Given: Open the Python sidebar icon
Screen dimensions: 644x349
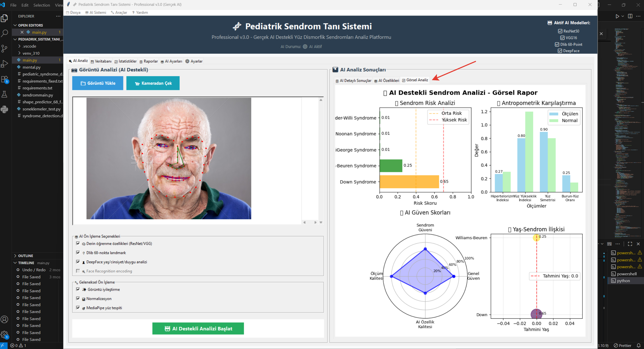Looking at the screenshot, I should [5, 109].
